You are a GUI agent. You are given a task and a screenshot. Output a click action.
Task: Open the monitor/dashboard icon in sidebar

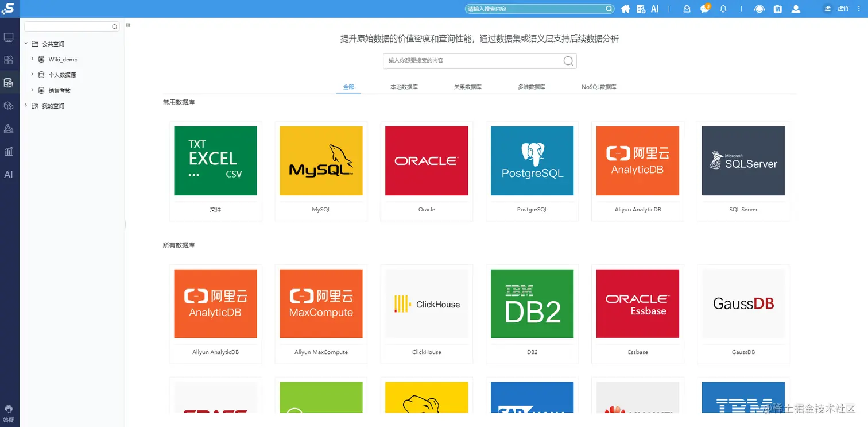pos(9,37)
